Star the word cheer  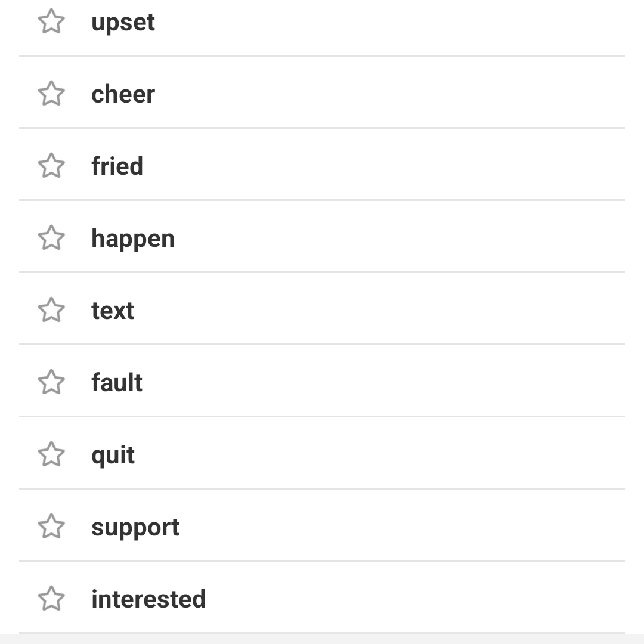(51, 93)
